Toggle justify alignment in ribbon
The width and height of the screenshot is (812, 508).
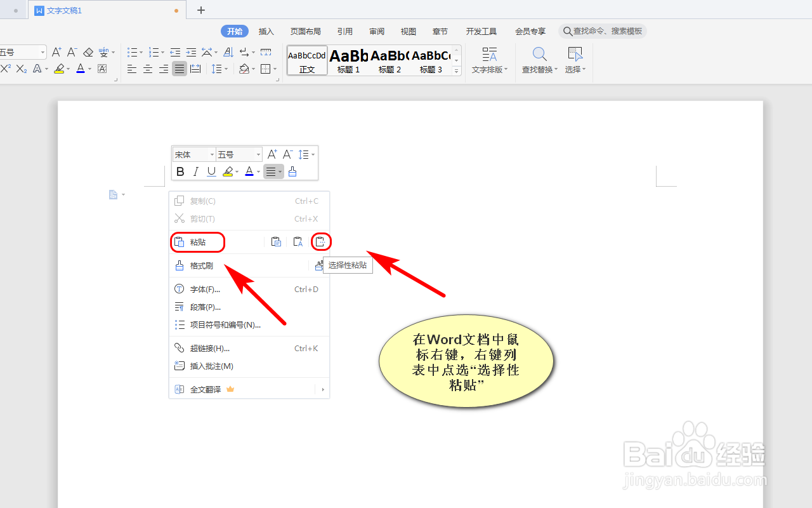(x=180, y=69)
